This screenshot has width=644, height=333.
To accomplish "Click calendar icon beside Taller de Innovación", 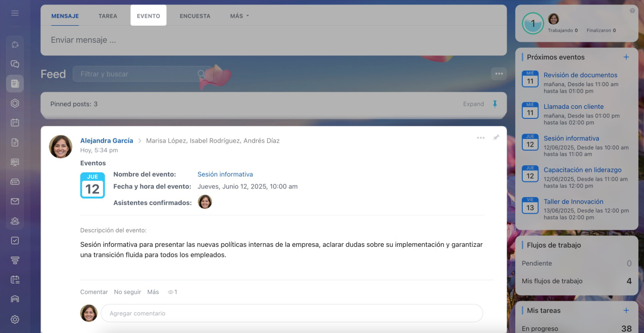I will [x=530, y=206].
